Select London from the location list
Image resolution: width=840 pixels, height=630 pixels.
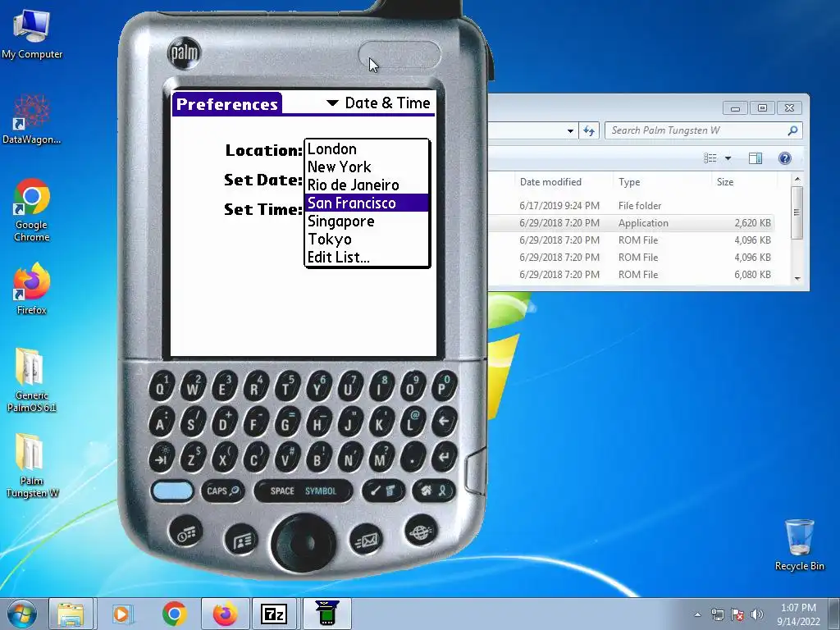(367, 149)
